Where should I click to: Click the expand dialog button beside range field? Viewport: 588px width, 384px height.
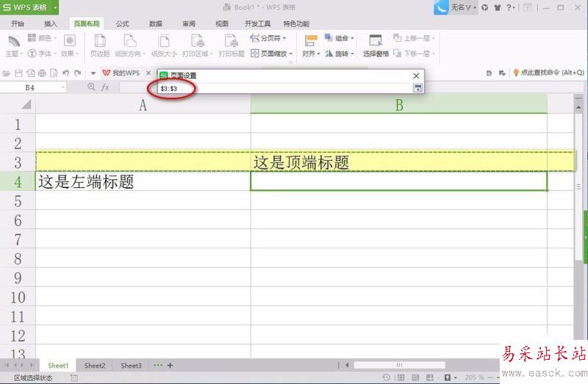(x=417, y=88)
